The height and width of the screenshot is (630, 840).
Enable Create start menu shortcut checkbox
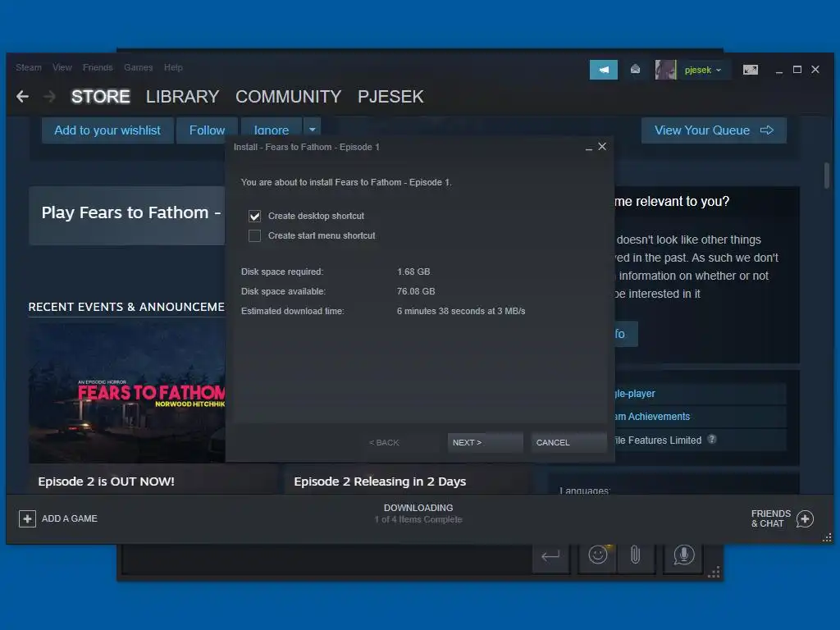[254, 235]
